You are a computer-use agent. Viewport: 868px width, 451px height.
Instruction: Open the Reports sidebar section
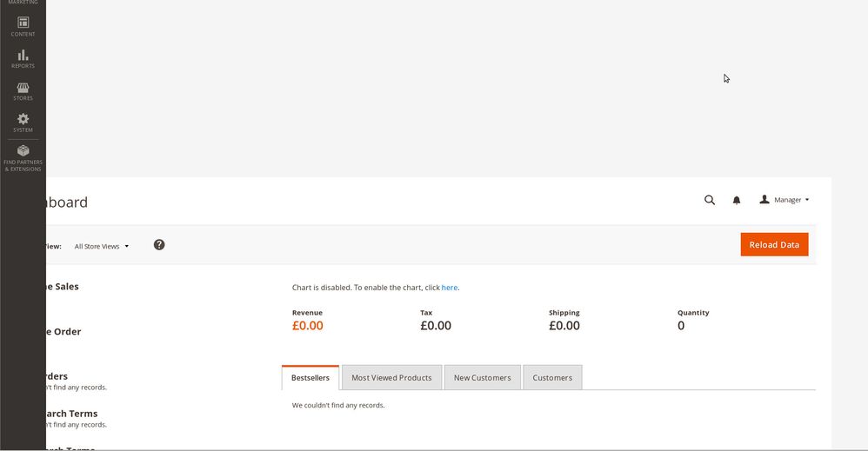[x=23, y=58]
